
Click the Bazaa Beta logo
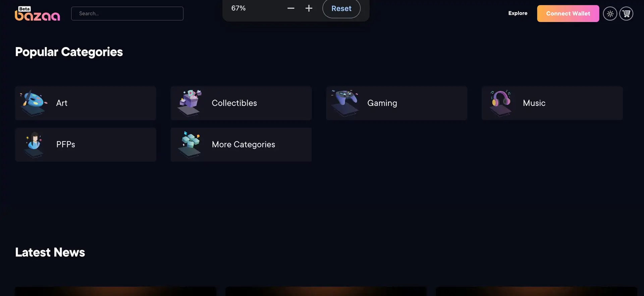tap(37, 13)
